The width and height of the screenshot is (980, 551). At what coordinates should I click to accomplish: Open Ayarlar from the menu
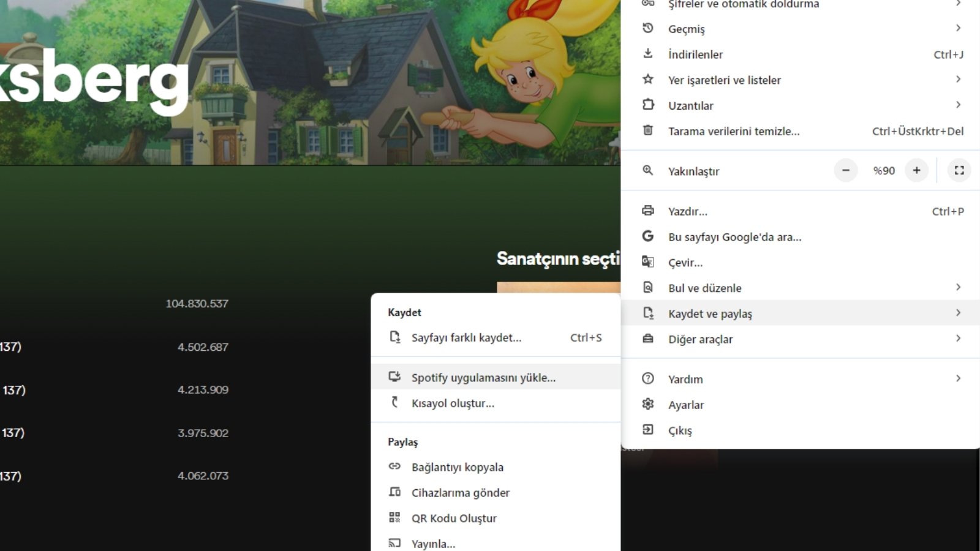tap(800, 404)
